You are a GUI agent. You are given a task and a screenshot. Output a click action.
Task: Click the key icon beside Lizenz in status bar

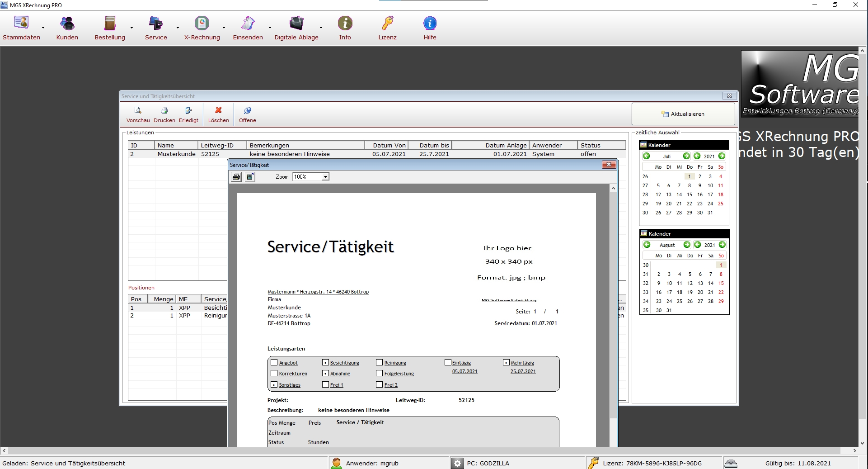593,463
